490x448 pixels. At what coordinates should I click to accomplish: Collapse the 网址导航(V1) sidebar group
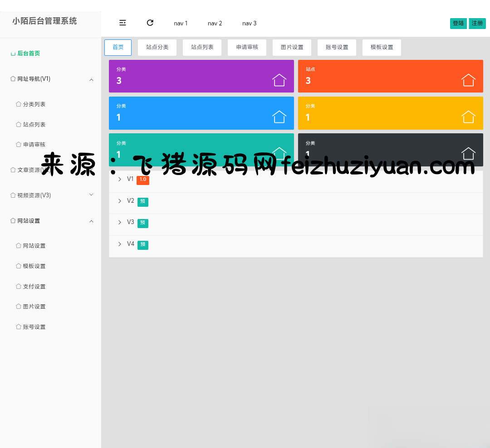(x=91, y=79)
